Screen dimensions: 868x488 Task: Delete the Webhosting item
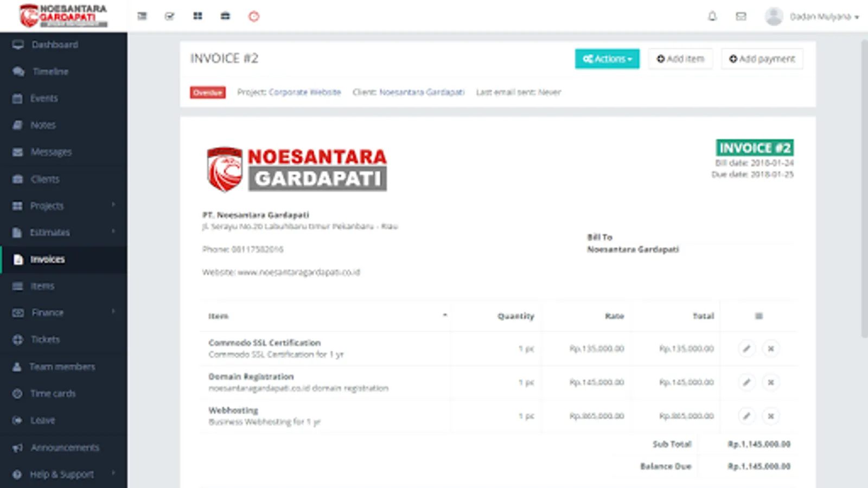tap(770, 416)
